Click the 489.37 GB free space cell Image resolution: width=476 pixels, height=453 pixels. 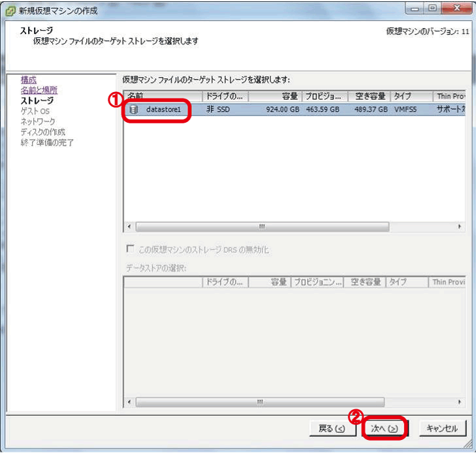point(371,110)
